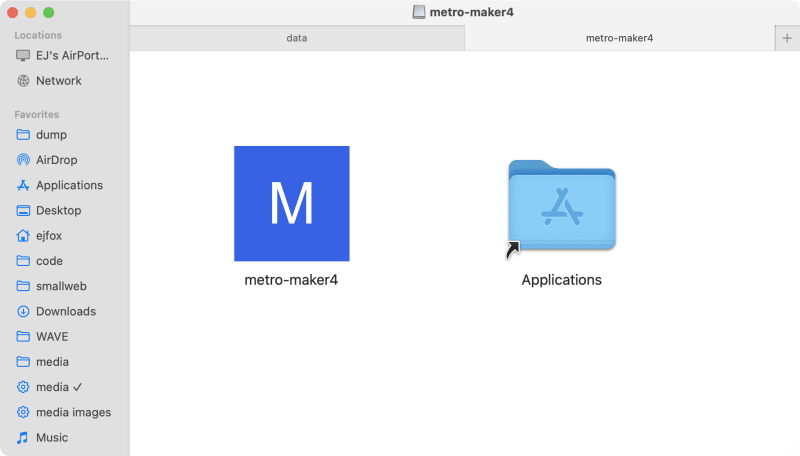The width and height of the screenshot is (800, 456).
Task: Click the smallweb folder icon
Action: pyautogui.click(x=23, y=286)
